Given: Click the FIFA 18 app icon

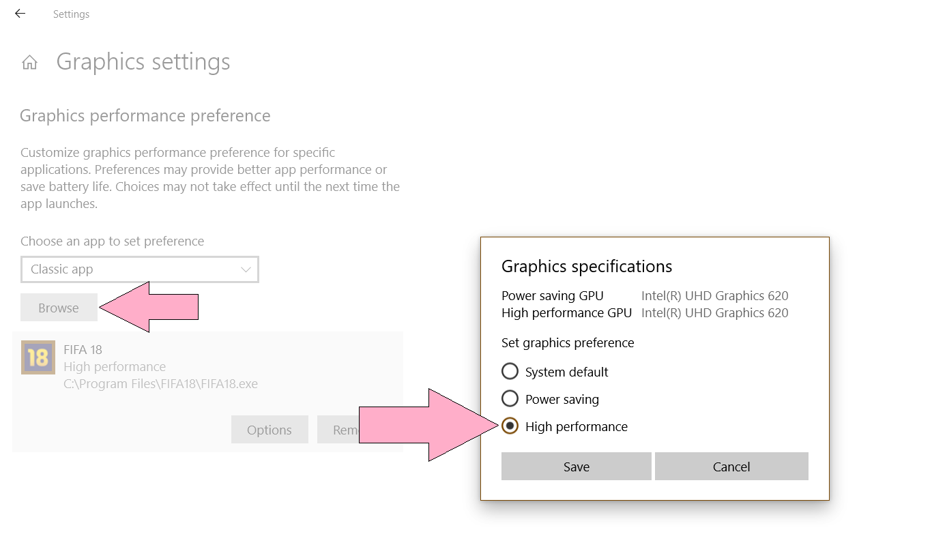Looking at the screenshot, I should click(x=38, y=357).
